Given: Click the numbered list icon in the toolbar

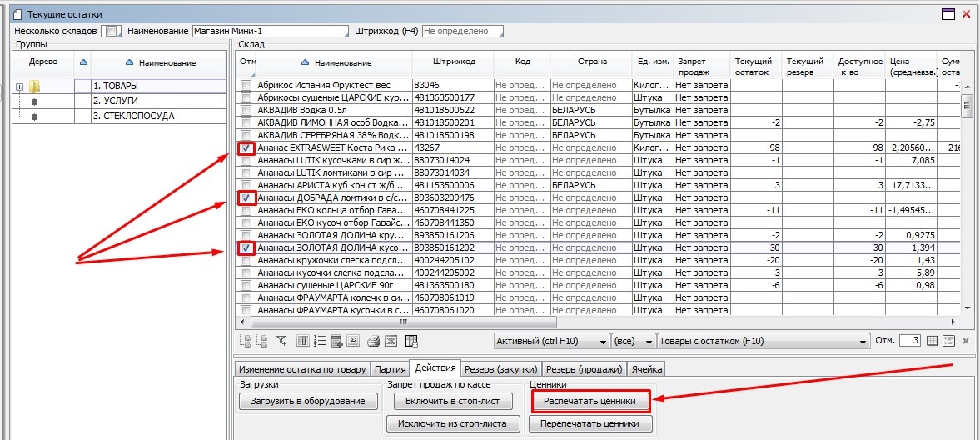Looking at the screenshot, I should [320, 341].
